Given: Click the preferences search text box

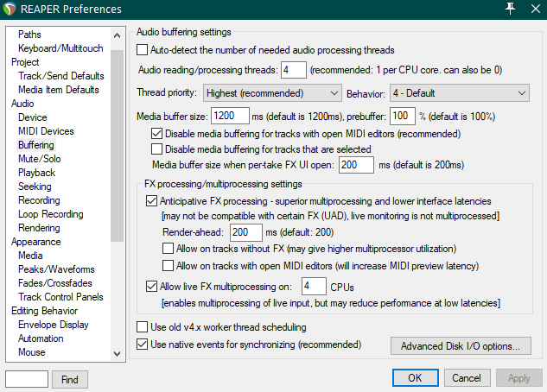Looking at the screenshot, I should (x=27, y=379).
